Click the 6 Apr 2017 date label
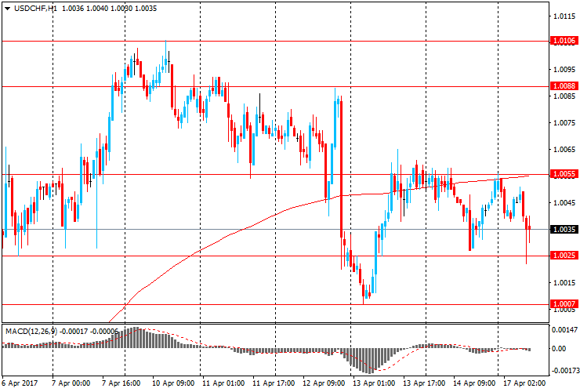The width and height of the screenshot is (580, 392). click(x=19, y=383)
